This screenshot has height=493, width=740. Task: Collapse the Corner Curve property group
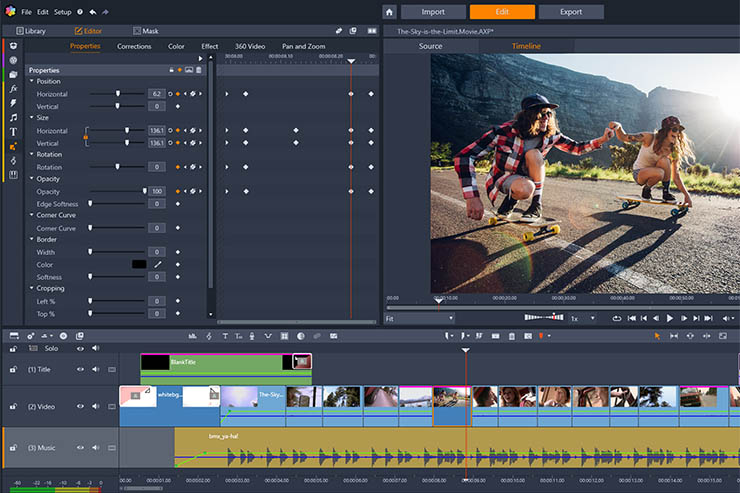32,215
